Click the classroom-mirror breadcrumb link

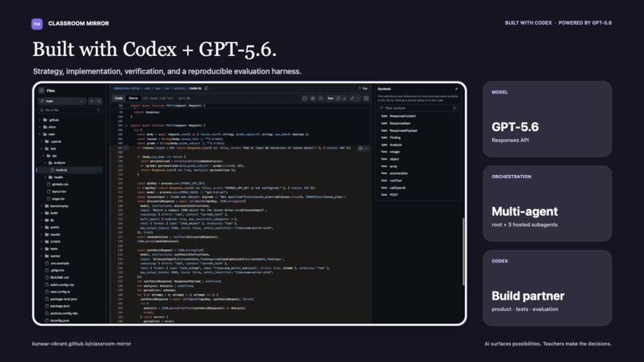pos(127,89)
